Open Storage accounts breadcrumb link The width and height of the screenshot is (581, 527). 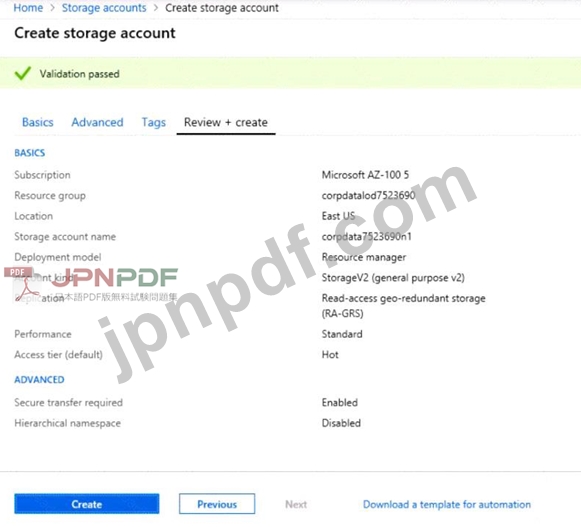104,8
